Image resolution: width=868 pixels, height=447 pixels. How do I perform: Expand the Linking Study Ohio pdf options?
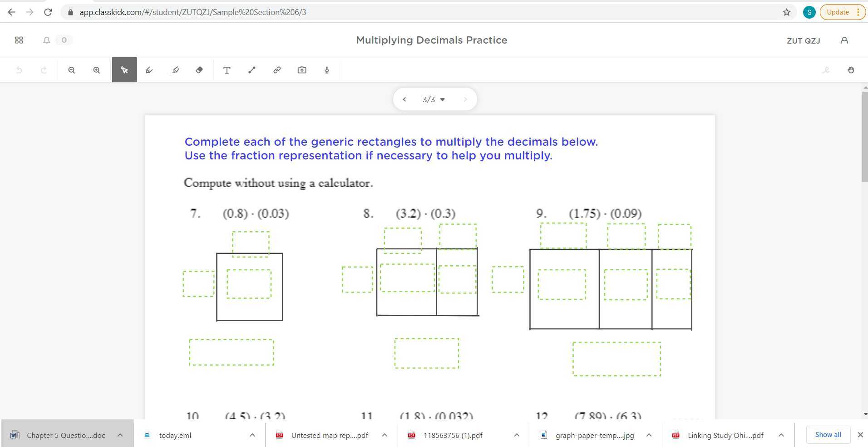click(x=781, y=435)
